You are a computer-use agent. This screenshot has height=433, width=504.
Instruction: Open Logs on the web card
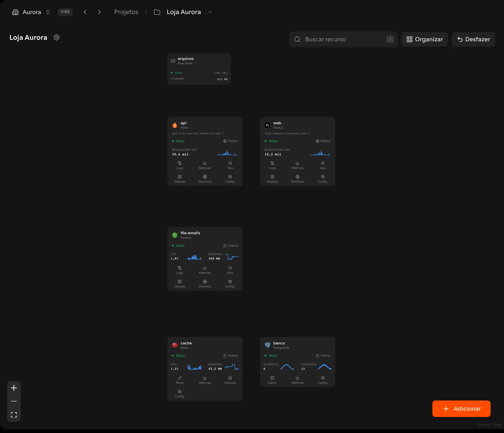pos(272,165)
